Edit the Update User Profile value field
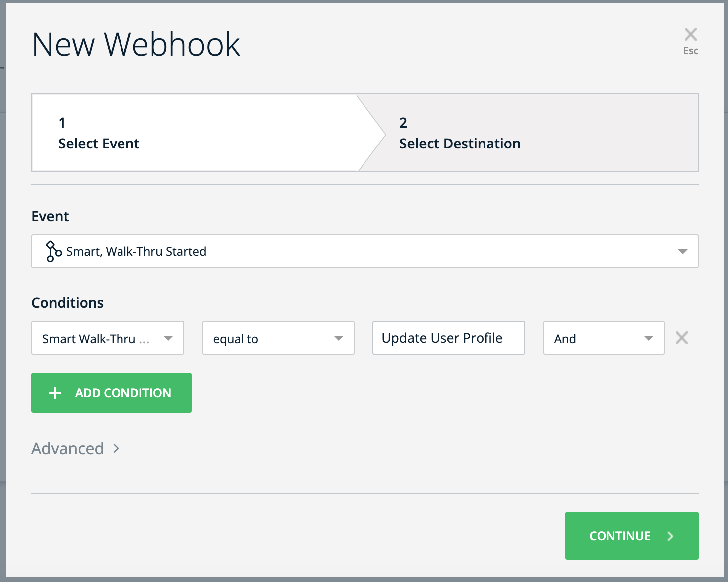Viewport: 728px width, 582px height. click(x=448, y=338)
